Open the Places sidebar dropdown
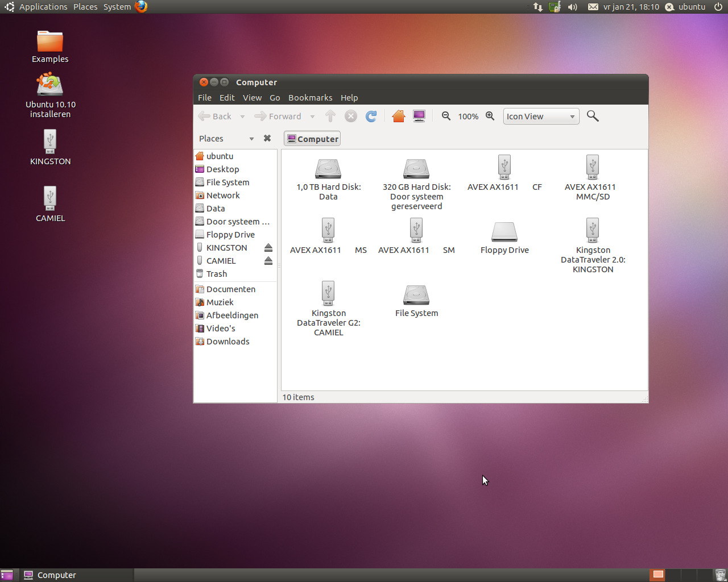This screenshot has width=728, height=582. pos(251,138)
